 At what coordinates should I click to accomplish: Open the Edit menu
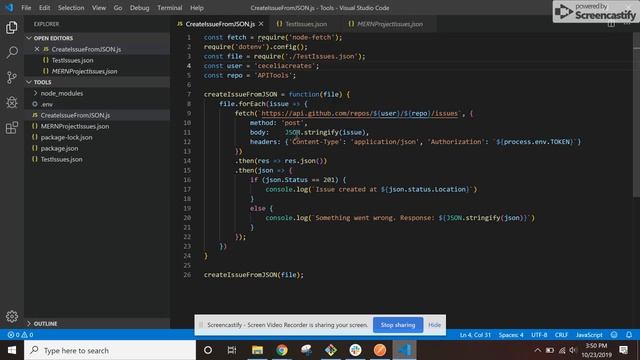pyautogui.click(x=44, y=8)
